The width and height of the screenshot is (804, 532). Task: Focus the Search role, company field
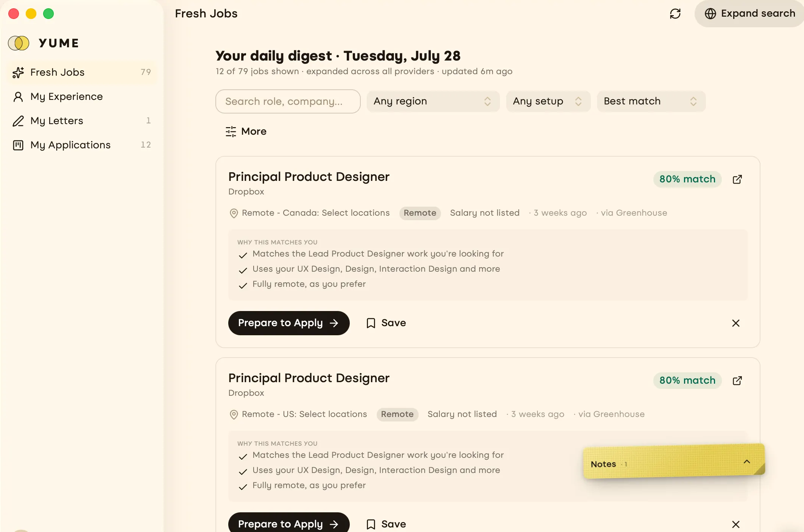tap(288, 101)
